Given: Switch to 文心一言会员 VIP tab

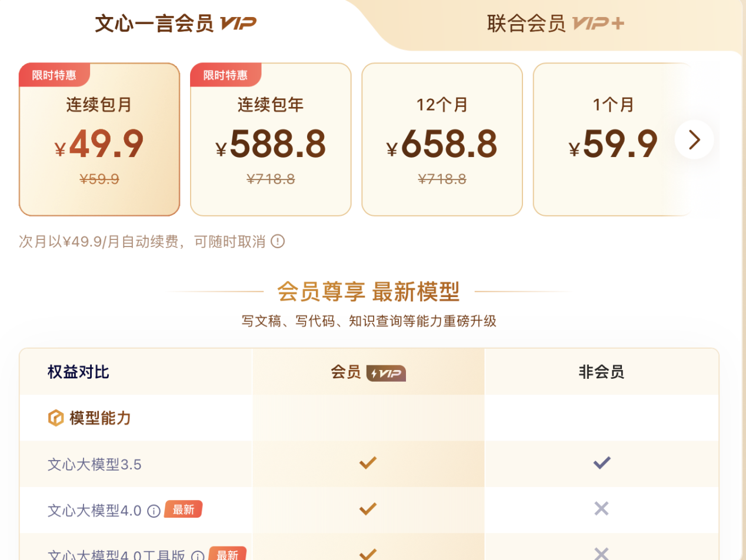Looking at the screenshot, I should click(x=176, y=24).
